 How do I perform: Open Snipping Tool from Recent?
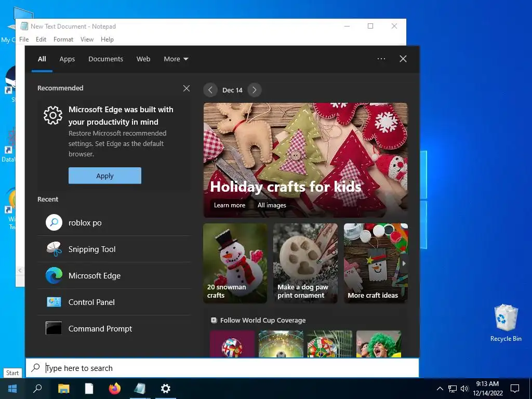tap(114, 249)
